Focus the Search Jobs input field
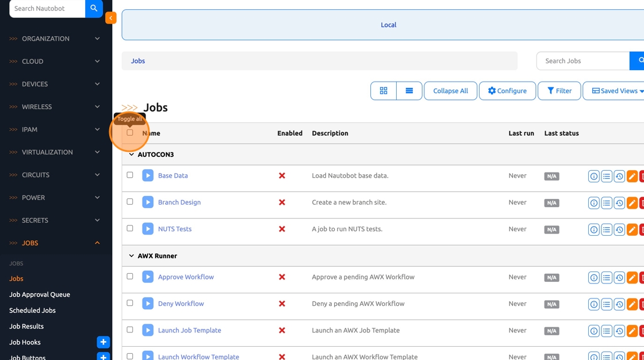 point(582,61)
